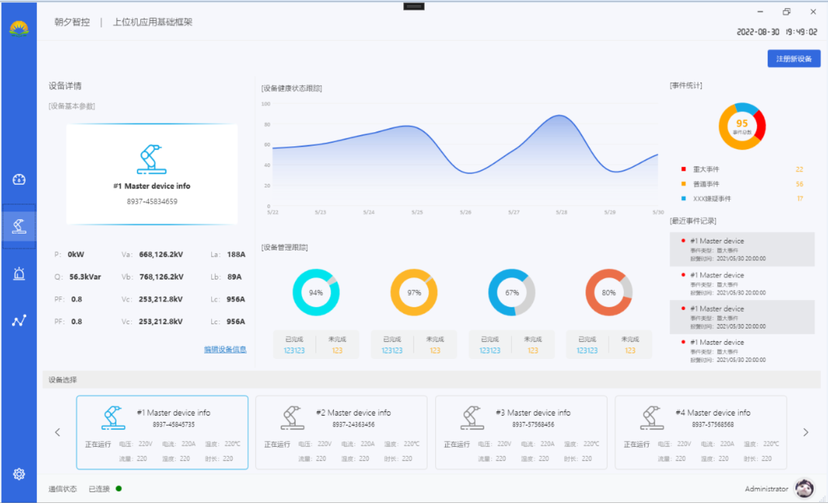Open the settings gear in sidebar

coord(19,474)
